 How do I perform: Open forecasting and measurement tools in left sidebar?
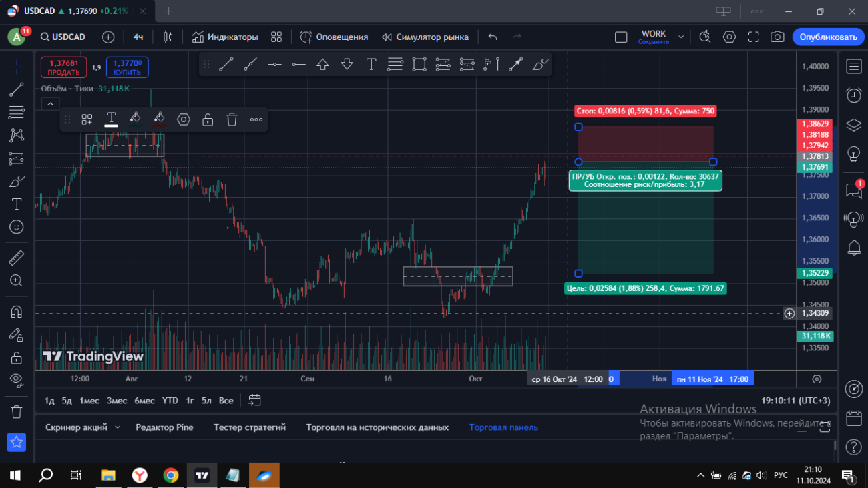coord(17,158)
